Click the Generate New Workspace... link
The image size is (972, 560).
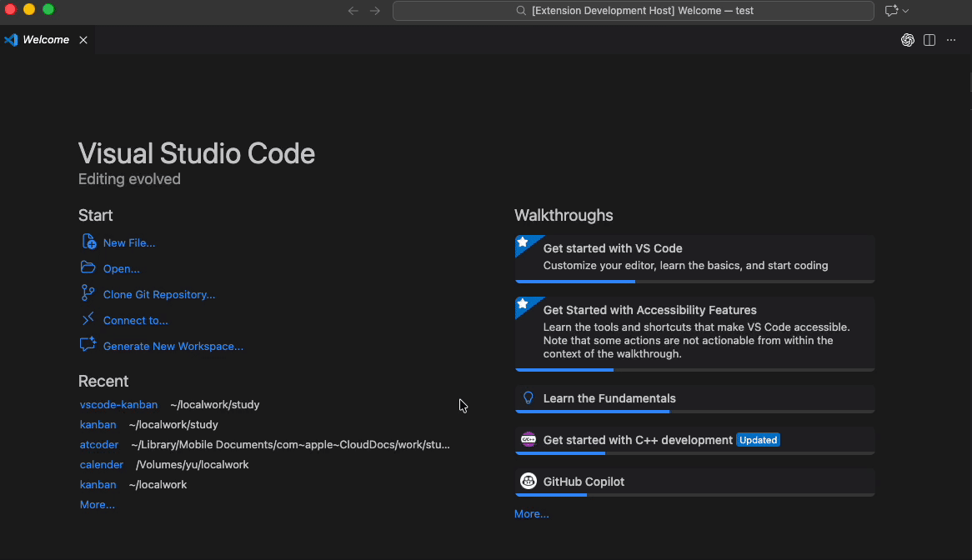pyautogui.click(x=173, y=347)
